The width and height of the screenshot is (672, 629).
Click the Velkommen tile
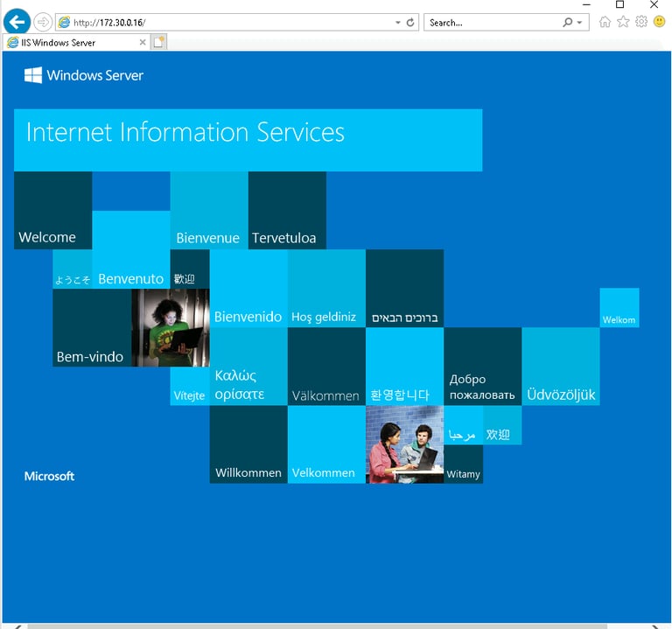[x=326, y=444]
